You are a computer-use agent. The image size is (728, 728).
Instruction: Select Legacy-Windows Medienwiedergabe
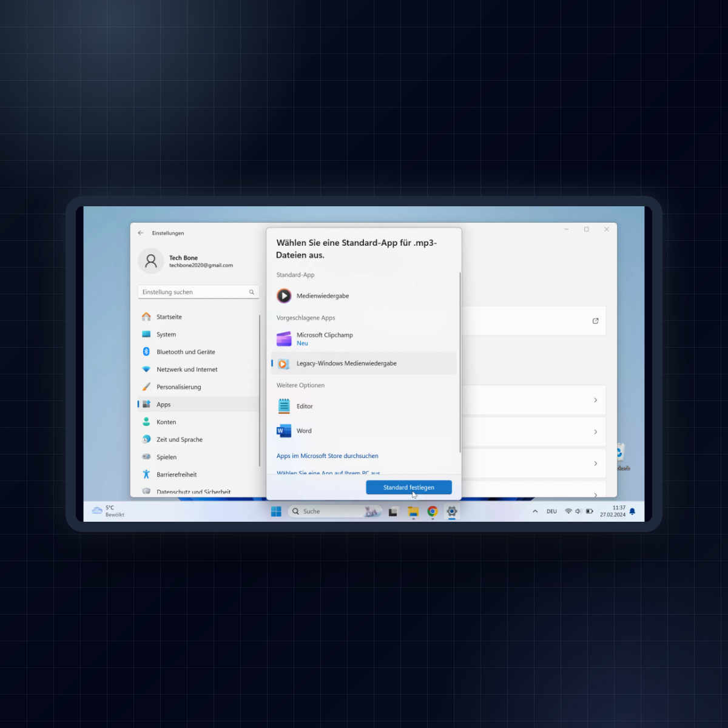click(364, 363)
